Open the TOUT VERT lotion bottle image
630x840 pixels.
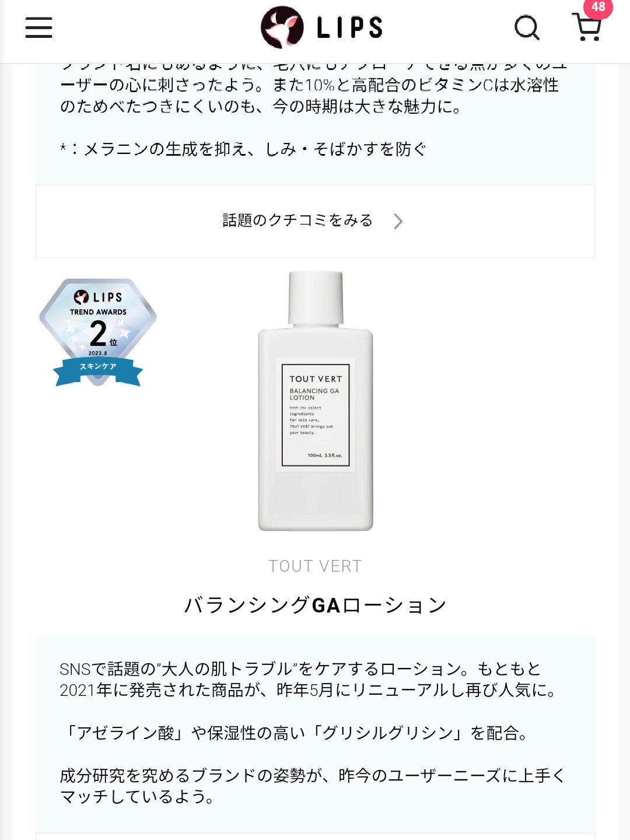pos(316,401)
